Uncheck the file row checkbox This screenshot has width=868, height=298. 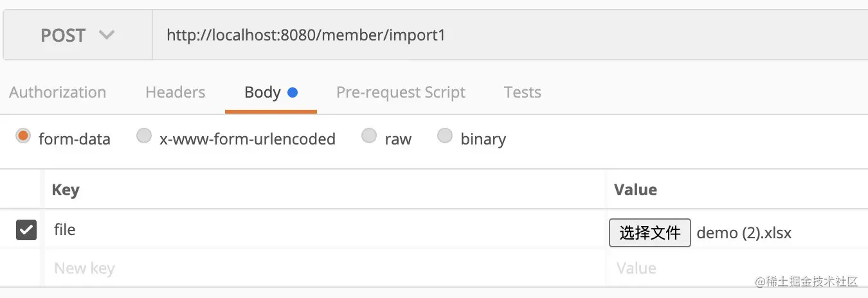[x=26, y=230]
